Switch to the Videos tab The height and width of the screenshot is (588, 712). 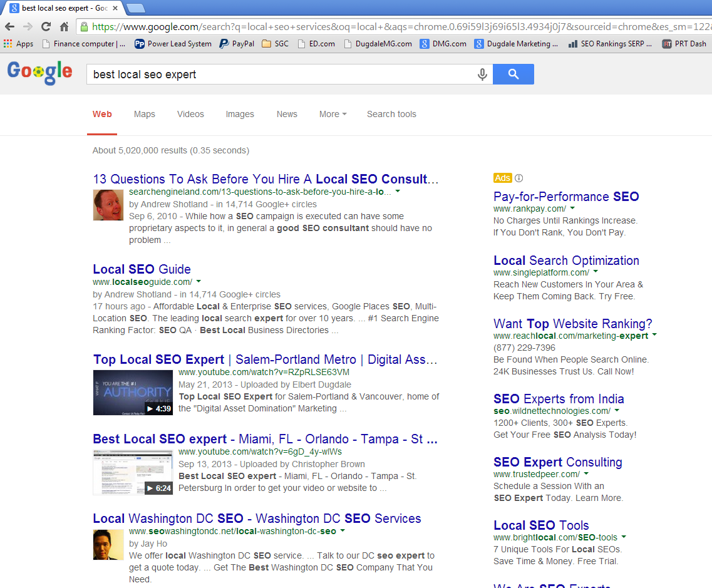coord(190,114)
